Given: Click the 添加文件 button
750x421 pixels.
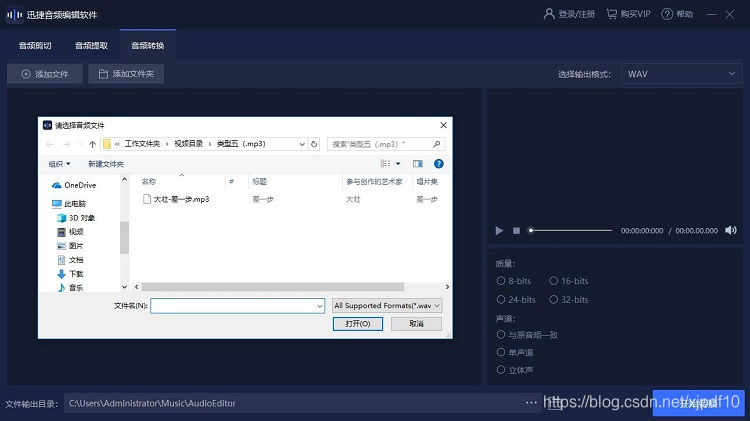Looking at the screenshot, I should click(44, 74).
